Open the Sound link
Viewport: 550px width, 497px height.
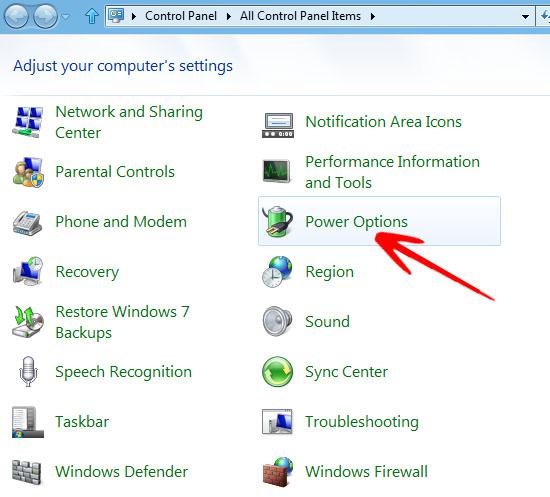tap(328, 322)
